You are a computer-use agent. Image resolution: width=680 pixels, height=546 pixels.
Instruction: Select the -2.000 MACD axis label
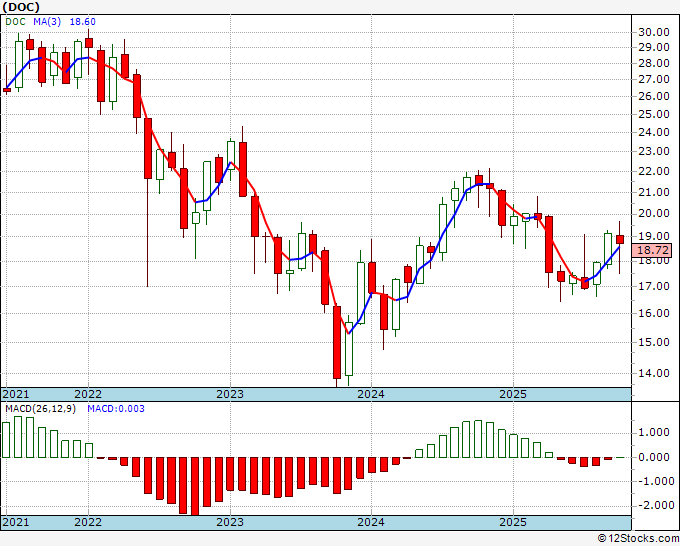[654, 506]
